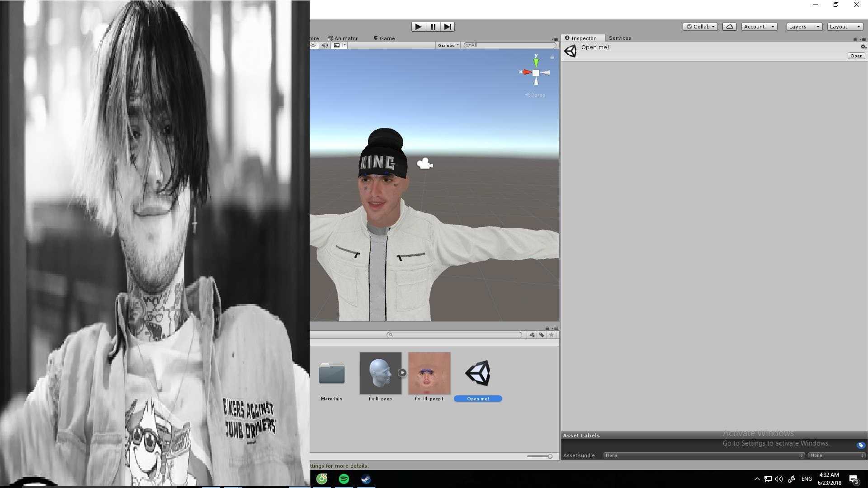Open the Layers dropdown
The image size is (868, 488).
click(804, 27)
